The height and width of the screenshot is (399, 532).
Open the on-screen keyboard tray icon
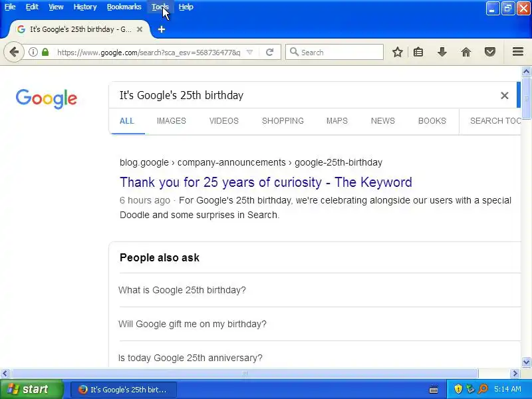(x=434, y=390)
